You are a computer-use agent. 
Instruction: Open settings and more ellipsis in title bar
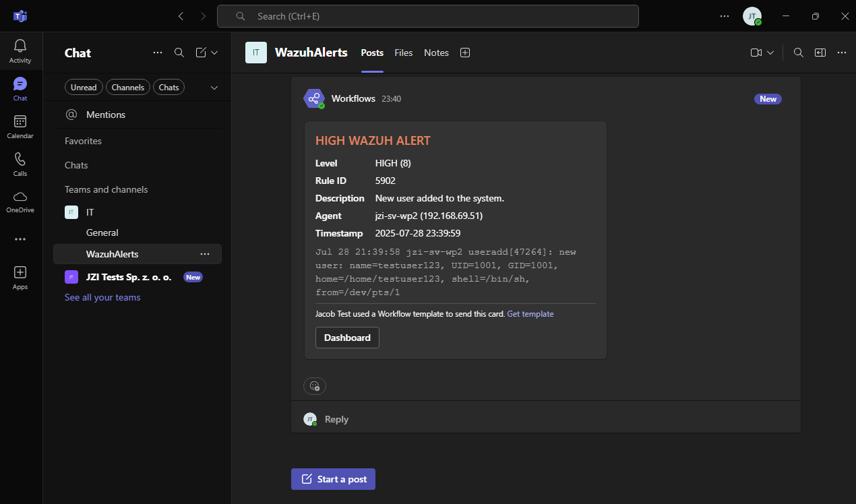[x=725, y=16]
